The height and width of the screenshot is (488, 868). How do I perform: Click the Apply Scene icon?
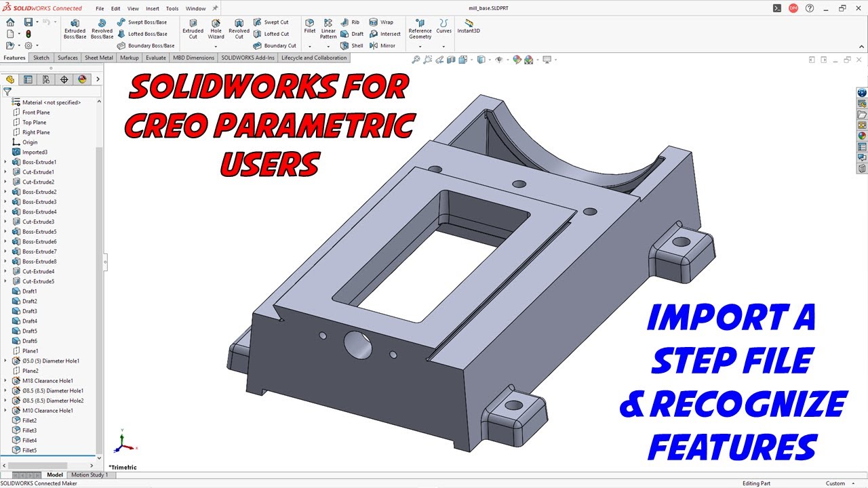528,60
